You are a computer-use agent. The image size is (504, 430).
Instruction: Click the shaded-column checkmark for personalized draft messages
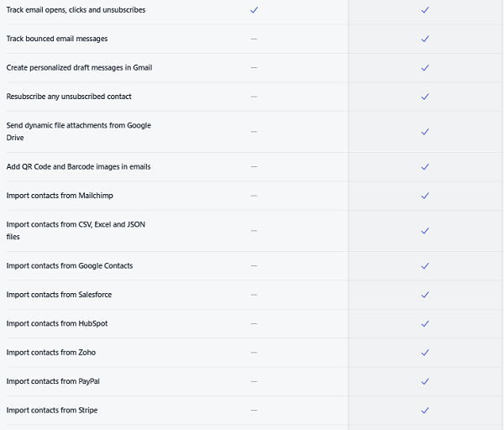coord(425,67)
